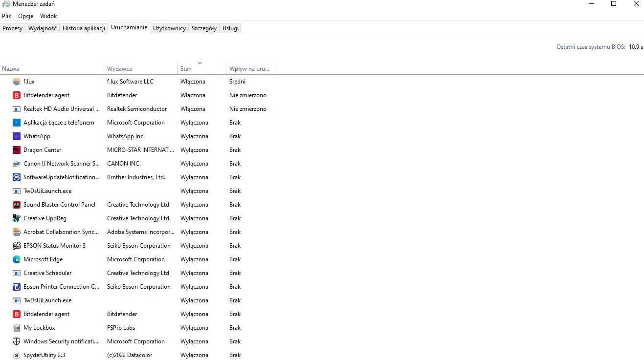The image size is (644, 360).
Task: Open the Plik menu
Action: [7, 16]
